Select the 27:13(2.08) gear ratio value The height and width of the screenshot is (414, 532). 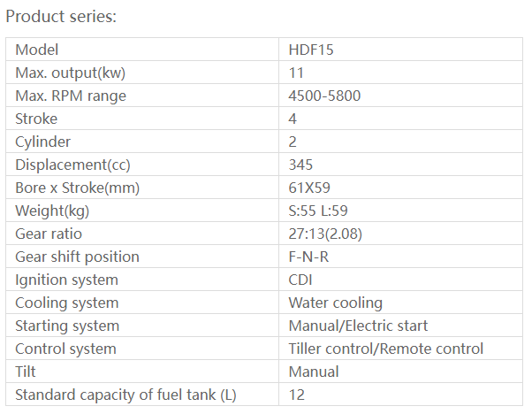[325, 234]
